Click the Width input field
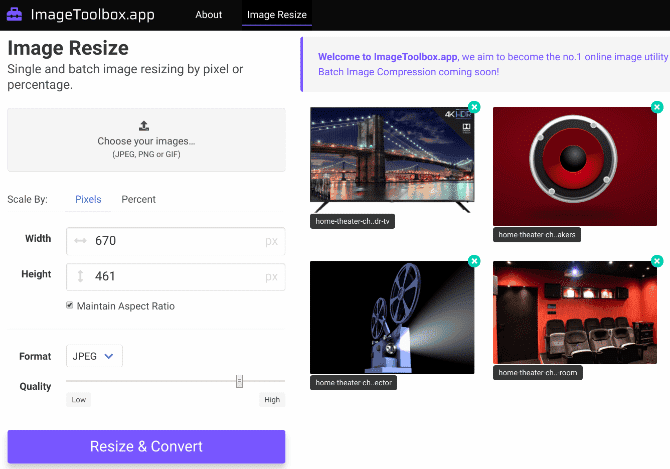This screenshot has height=469, width=670. 175,241
